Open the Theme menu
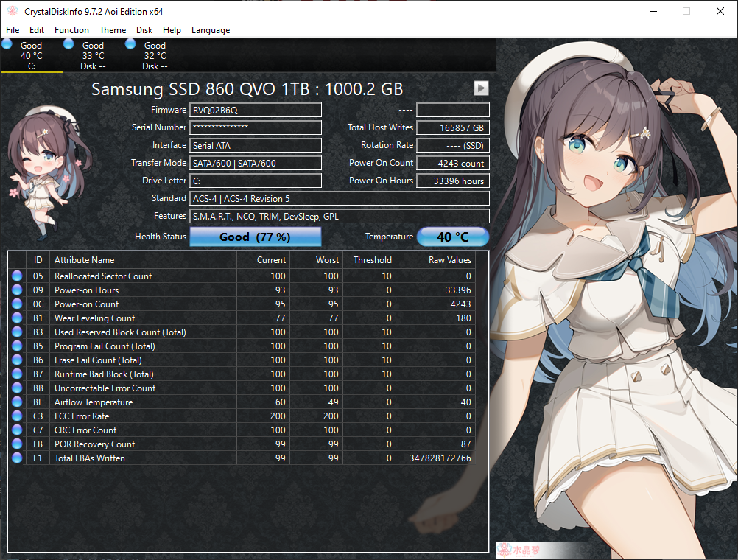Screen dimensions: 738x560 coord(113,30)
